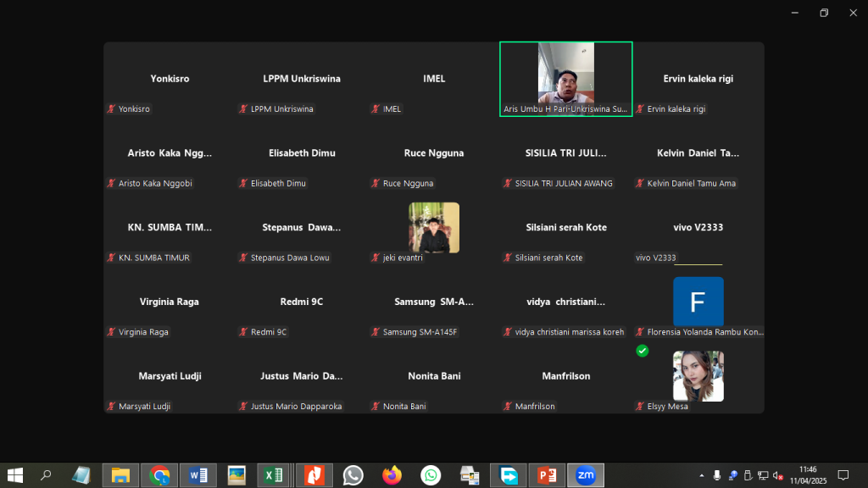Click muted mic icon beside Nonita Bani
Viewport: 868px width, 488px height.
tap(376, 406)
